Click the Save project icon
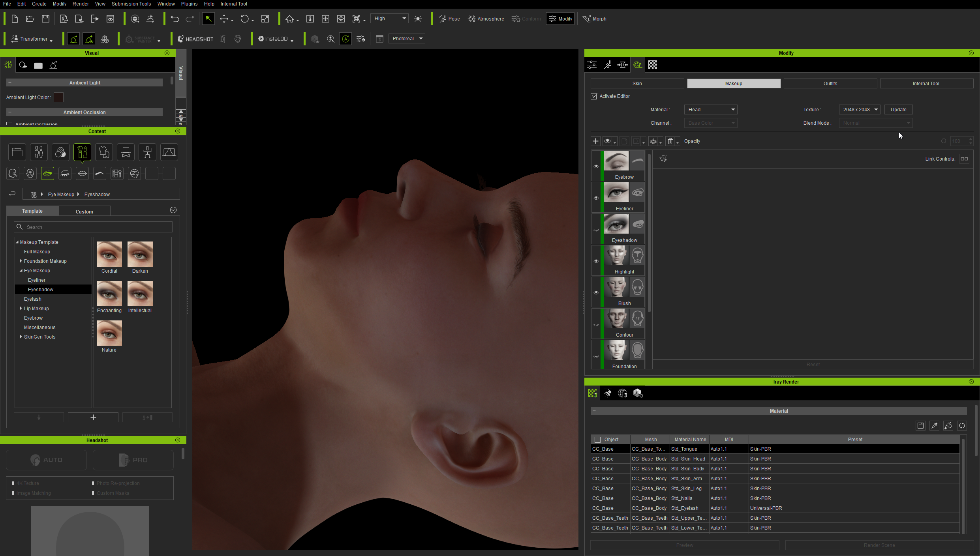This screenshot has height=556, width=980. point(46,19)
